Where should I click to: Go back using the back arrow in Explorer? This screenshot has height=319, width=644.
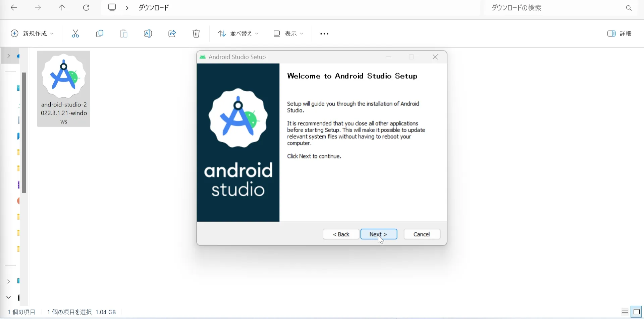[14, 8]
